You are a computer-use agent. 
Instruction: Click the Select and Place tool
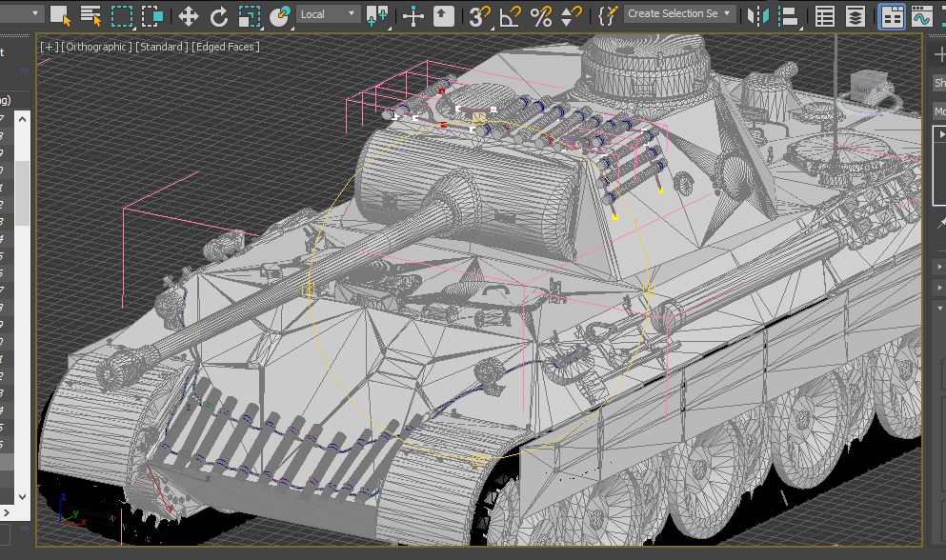280,15
